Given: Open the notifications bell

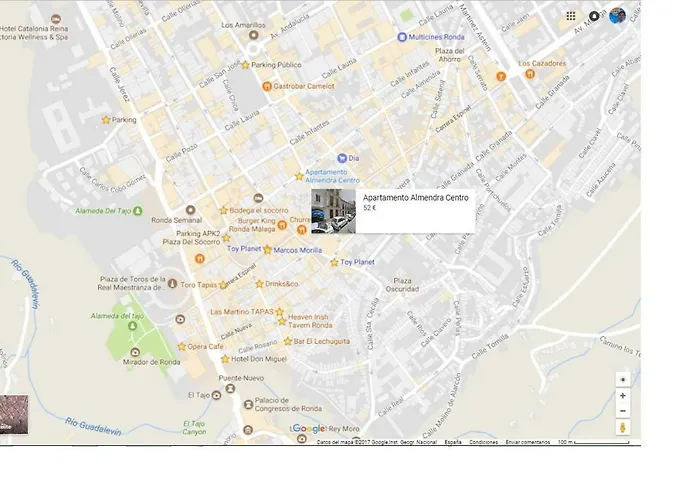Looking at the screenshot, I should pos(594,16).
